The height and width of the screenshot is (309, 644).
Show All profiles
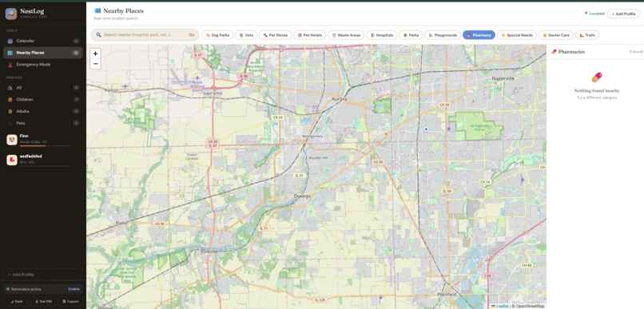tap(42, 88)
